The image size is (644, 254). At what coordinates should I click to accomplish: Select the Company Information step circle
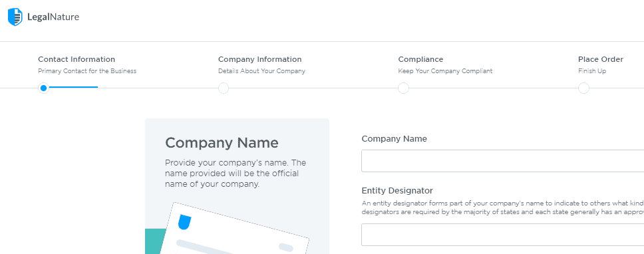point(224,88)
